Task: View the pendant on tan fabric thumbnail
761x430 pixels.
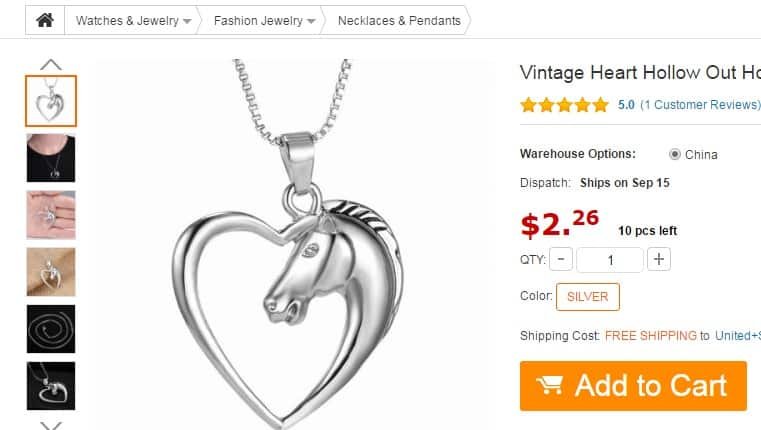Action: point(51,272)
